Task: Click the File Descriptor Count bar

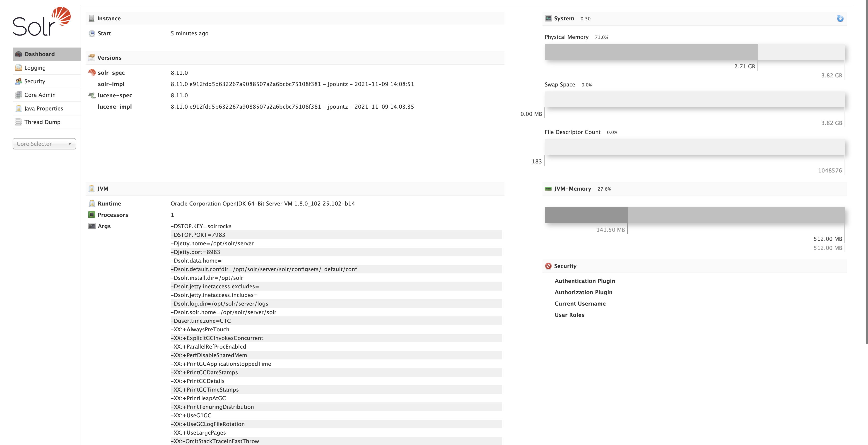Action: pos(694,147)
